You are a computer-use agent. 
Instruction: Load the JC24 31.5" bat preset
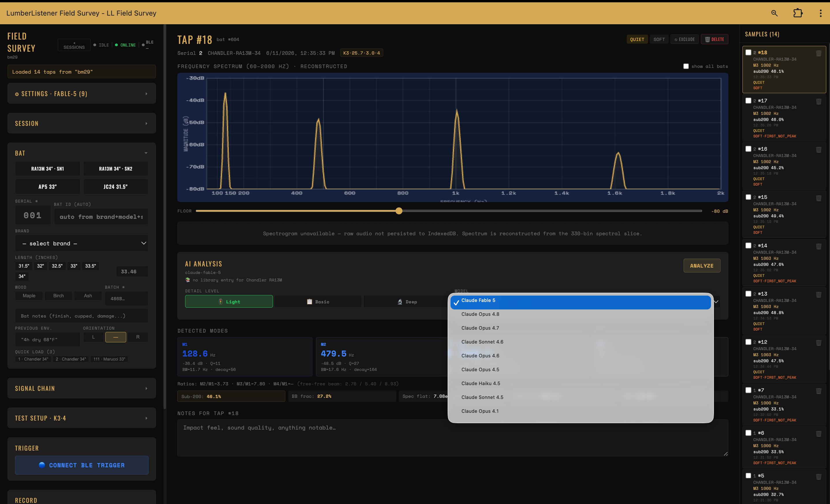(x=116, y=186)
